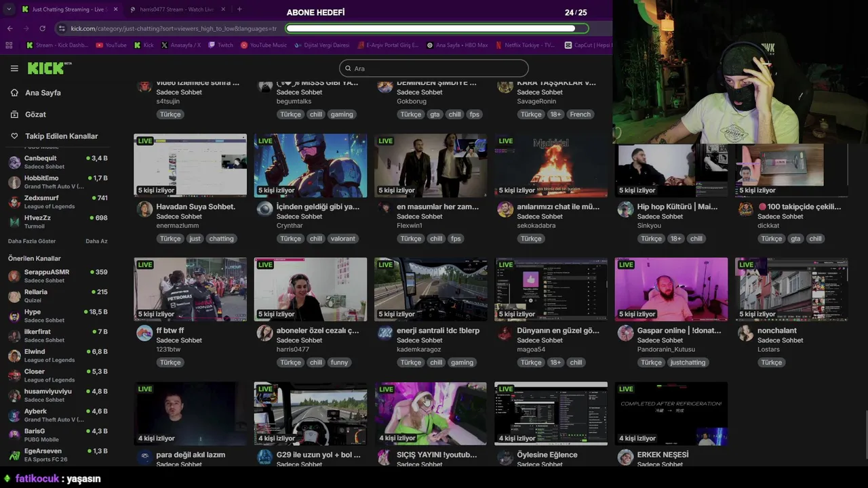Image resolution: width=868 pixels, height=488 pixels.
Task: Click funny tag under harris0477 stream
Action: pos(339,363)
